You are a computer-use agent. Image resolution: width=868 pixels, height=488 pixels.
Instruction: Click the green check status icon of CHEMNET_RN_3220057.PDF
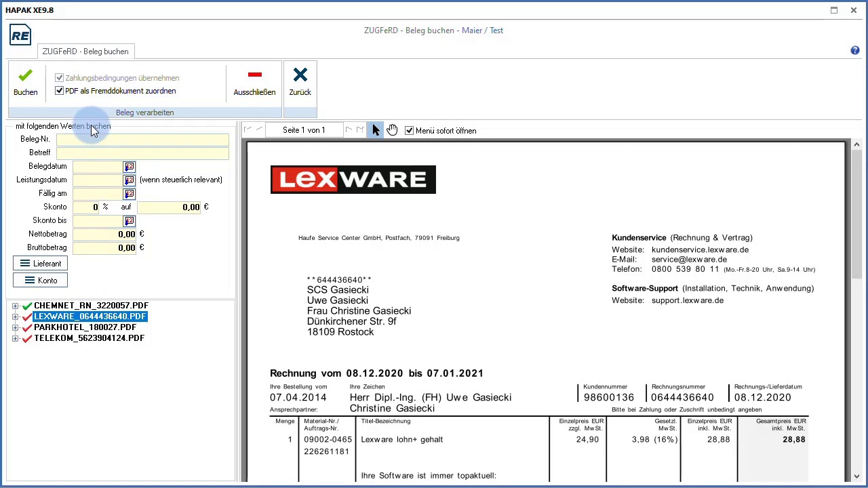(x=27, y=306)
